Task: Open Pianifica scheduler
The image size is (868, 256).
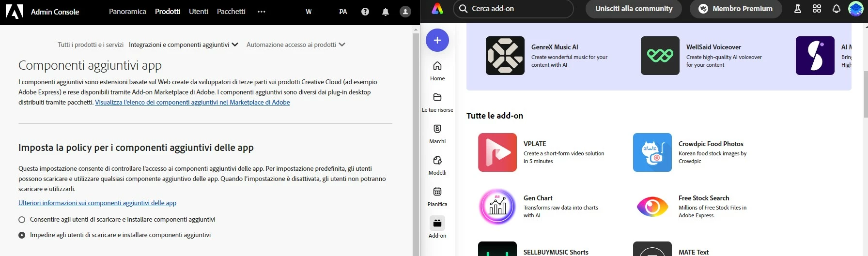Action: coord(437,197)
